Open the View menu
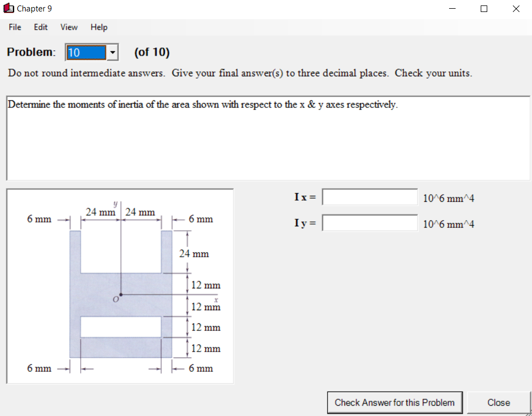532x416 pixels. pos(68,27)
